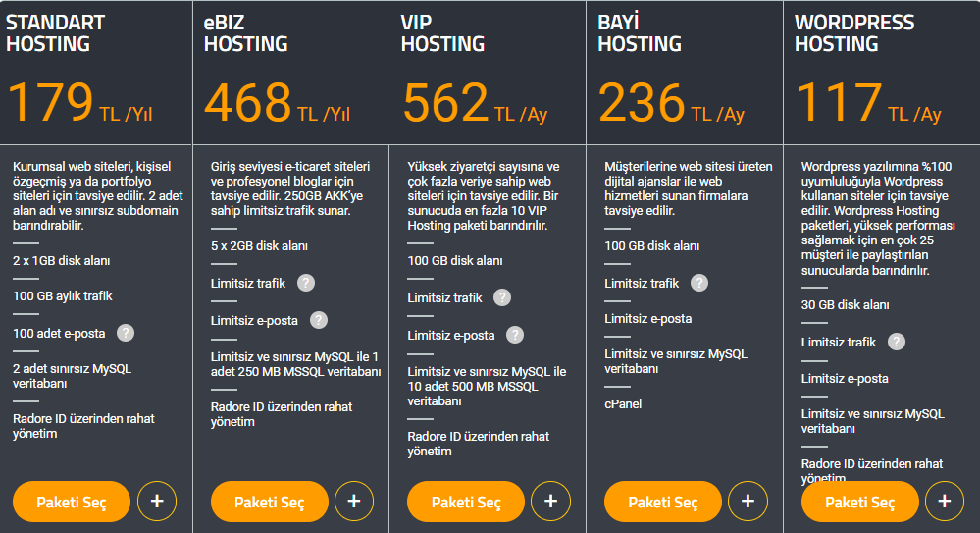980x533 pixels.
Task: Expand VIP Hosting details via plus icon
Action: pyautogui.click(x=550, y=501)
